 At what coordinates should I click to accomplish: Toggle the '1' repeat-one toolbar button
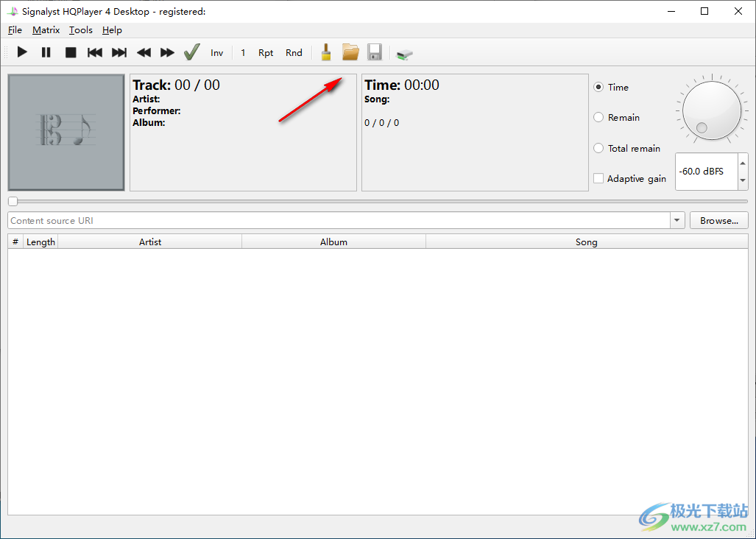point(243,52)
